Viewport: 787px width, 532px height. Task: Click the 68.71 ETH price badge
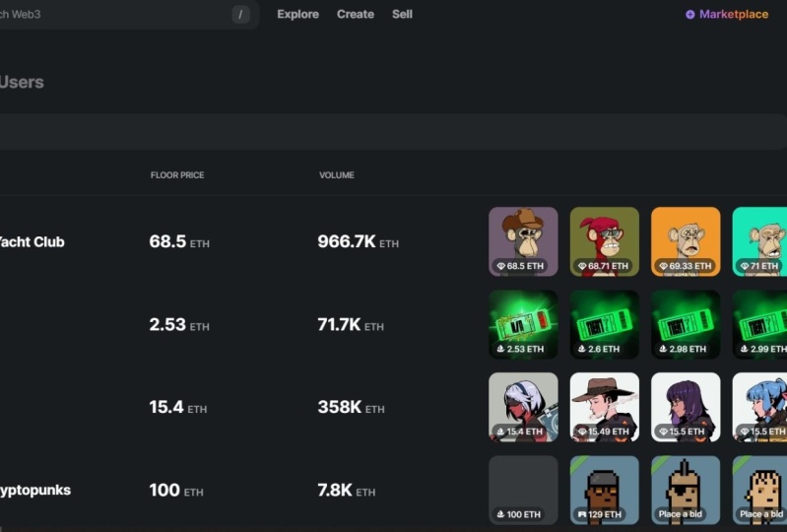pyautogui.click(x=603, y=266)
